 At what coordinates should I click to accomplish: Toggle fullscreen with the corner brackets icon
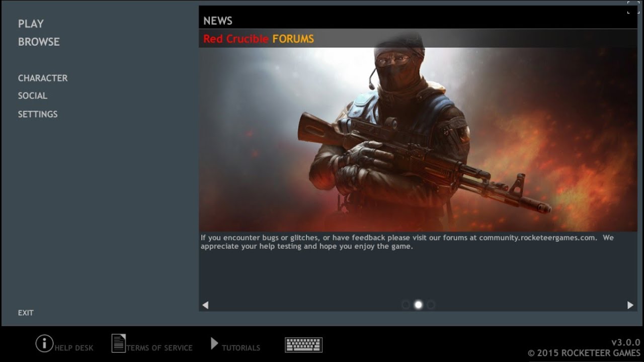click(633, 8)
